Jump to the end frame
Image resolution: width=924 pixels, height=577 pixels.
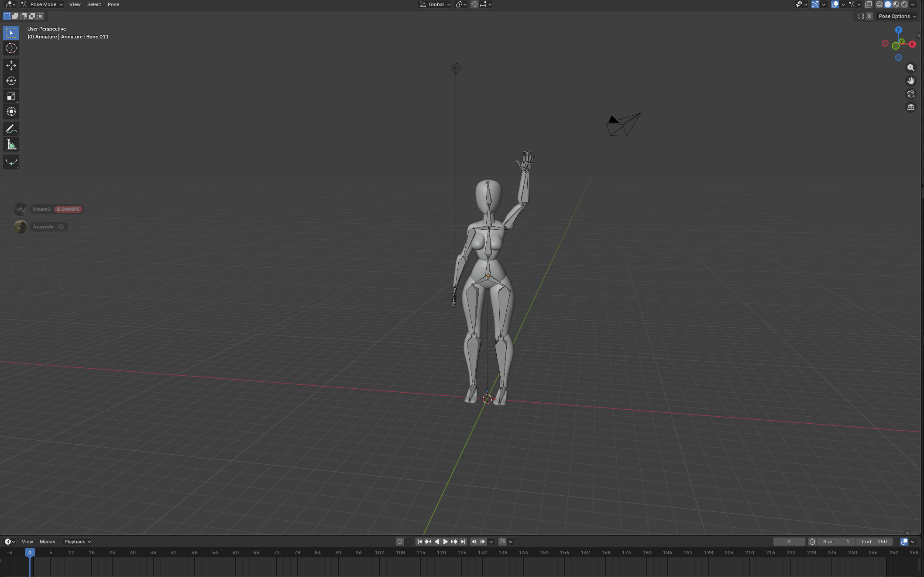(463, 542)
